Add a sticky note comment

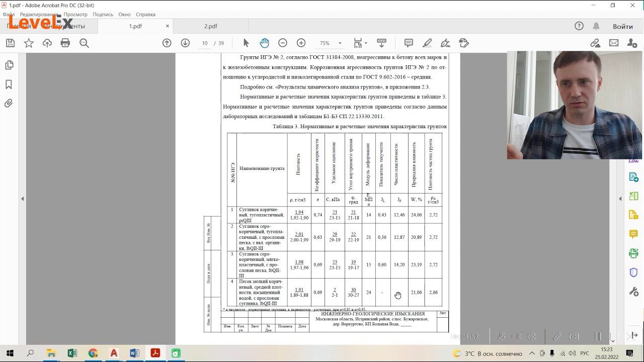(409, 43)
